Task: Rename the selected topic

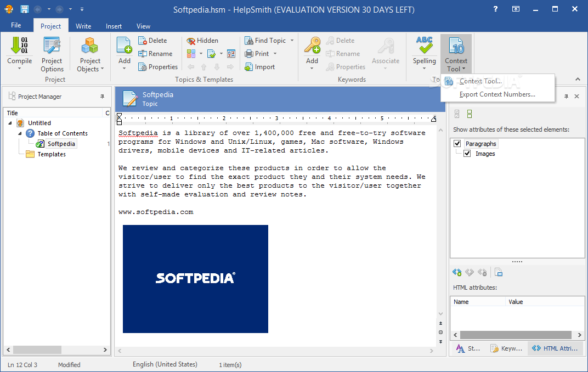Action: (x=155, y=54)
